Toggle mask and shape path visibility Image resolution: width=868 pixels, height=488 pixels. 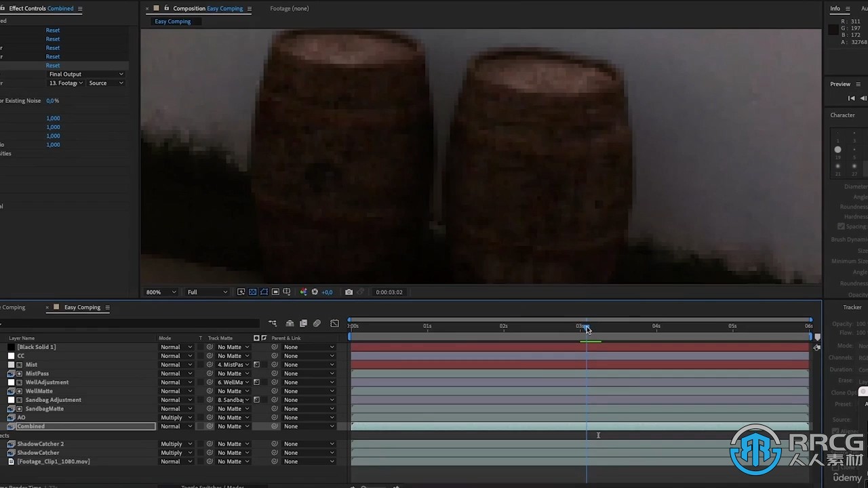coord(264,292)
